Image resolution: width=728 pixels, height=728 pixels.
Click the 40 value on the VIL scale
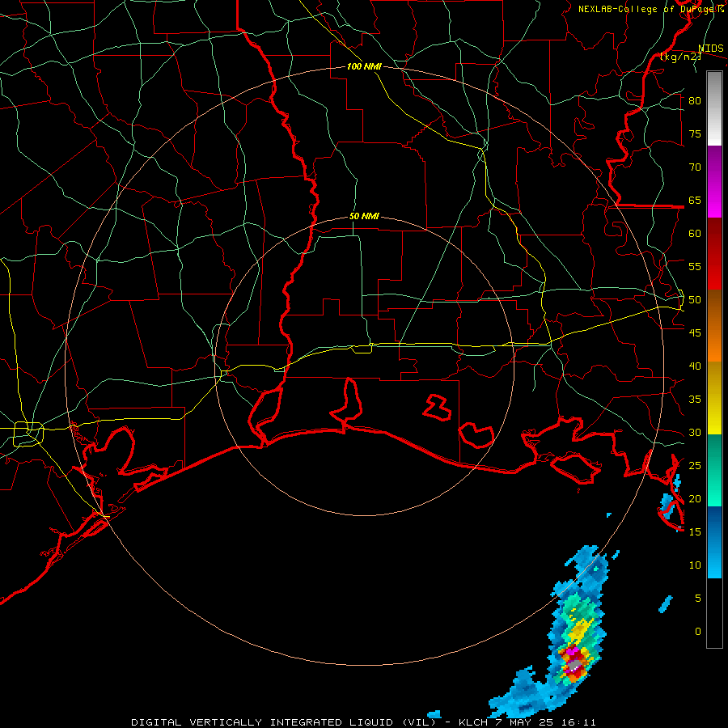tap(695, 366)
